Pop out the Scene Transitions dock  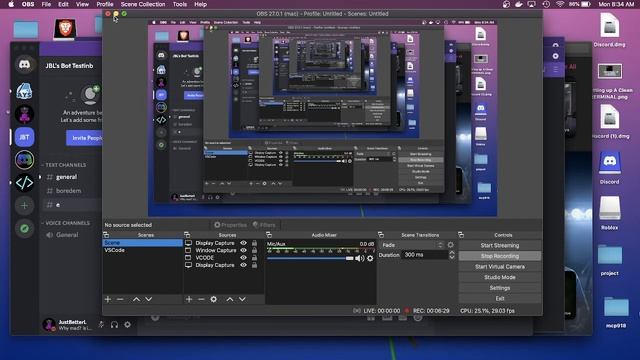[381, 235]
